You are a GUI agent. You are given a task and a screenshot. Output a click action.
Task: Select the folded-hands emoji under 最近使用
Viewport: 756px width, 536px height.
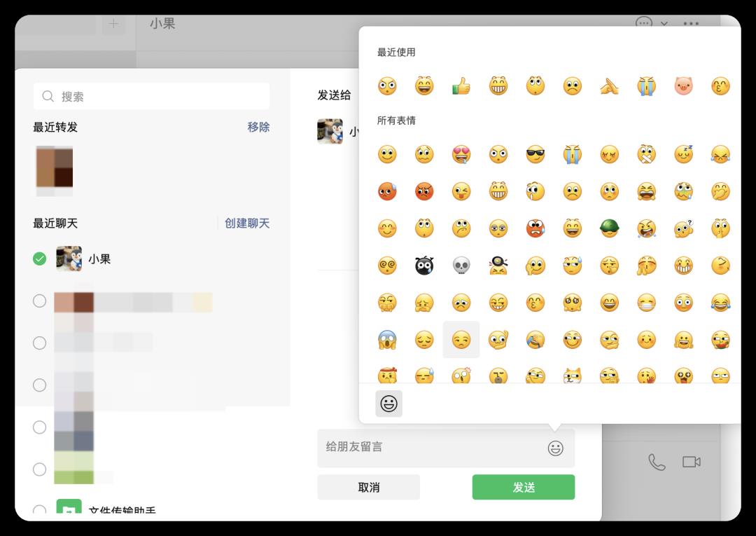click(609, 85)
